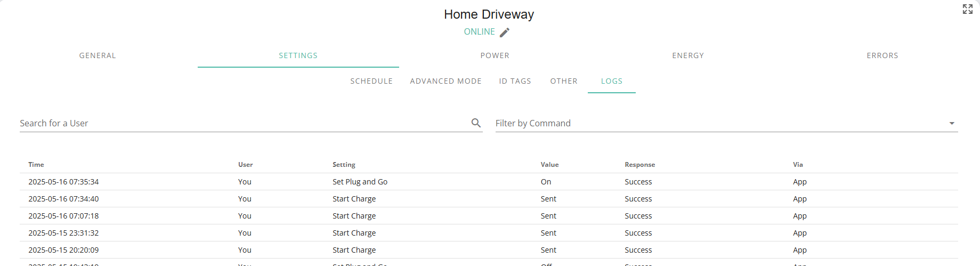Select the Settings tab
Viewport: 980px width, 266px height.
point(298,55)
